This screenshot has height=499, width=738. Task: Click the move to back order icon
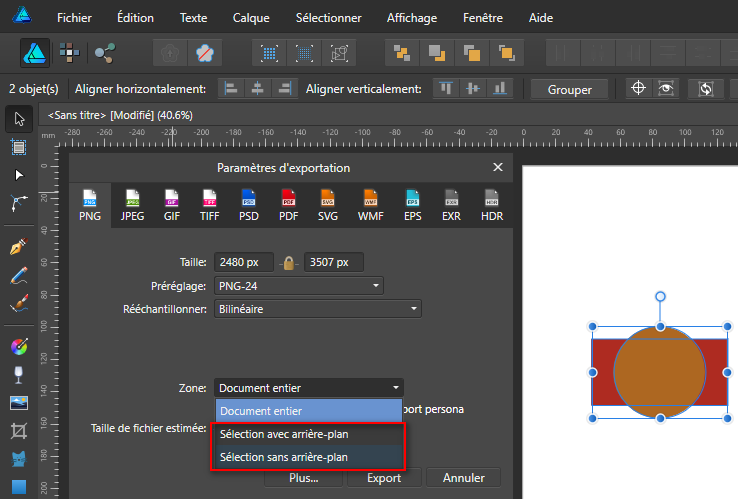[x=401, y=53]
